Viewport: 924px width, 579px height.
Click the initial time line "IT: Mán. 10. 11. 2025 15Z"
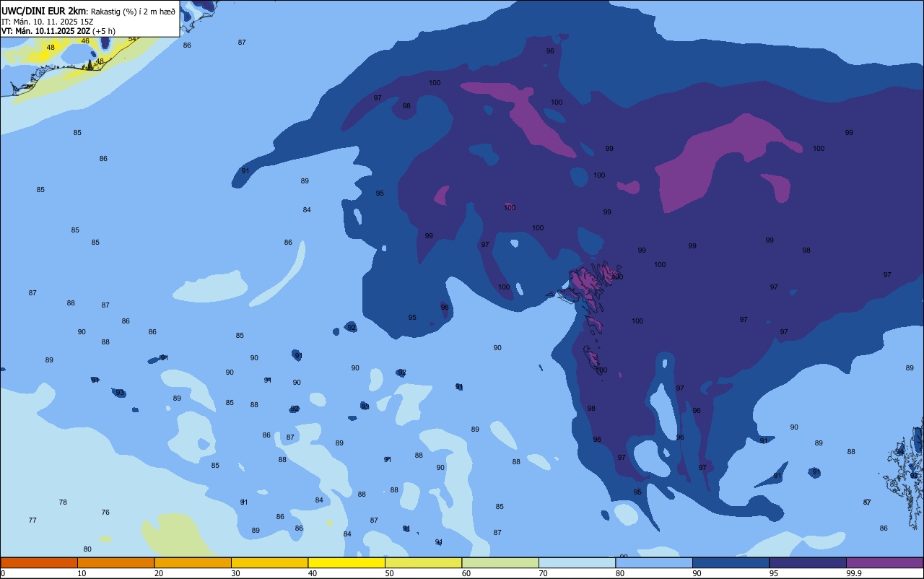point(47,22)
